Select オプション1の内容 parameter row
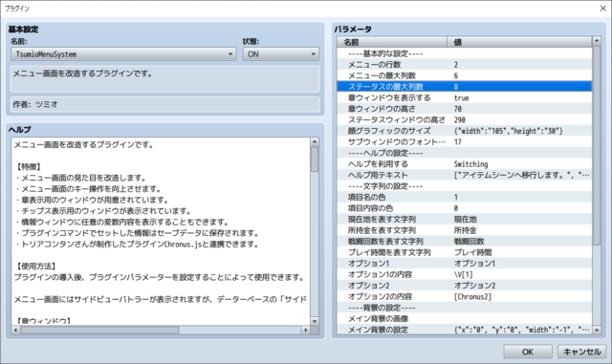612x364 pixels. 465,274
